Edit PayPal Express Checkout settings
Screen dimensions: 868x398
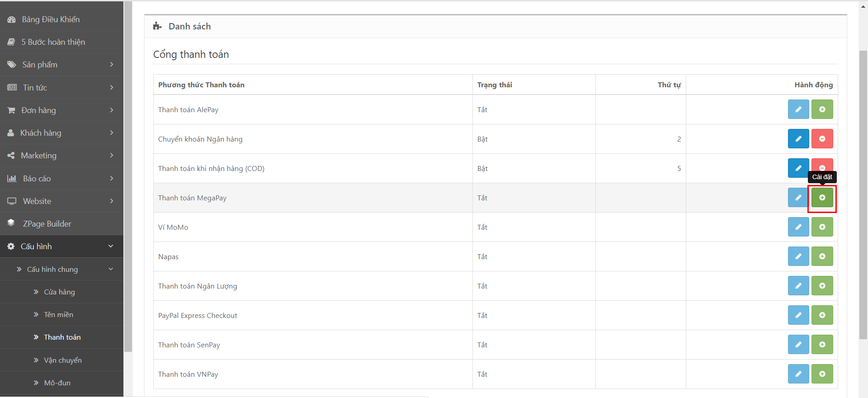798,315
